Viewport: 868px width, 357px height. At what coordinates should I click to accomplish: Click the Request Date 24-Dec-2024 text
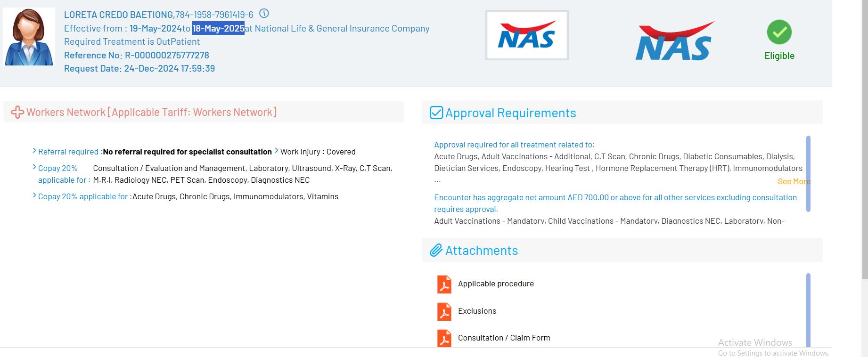139,68
